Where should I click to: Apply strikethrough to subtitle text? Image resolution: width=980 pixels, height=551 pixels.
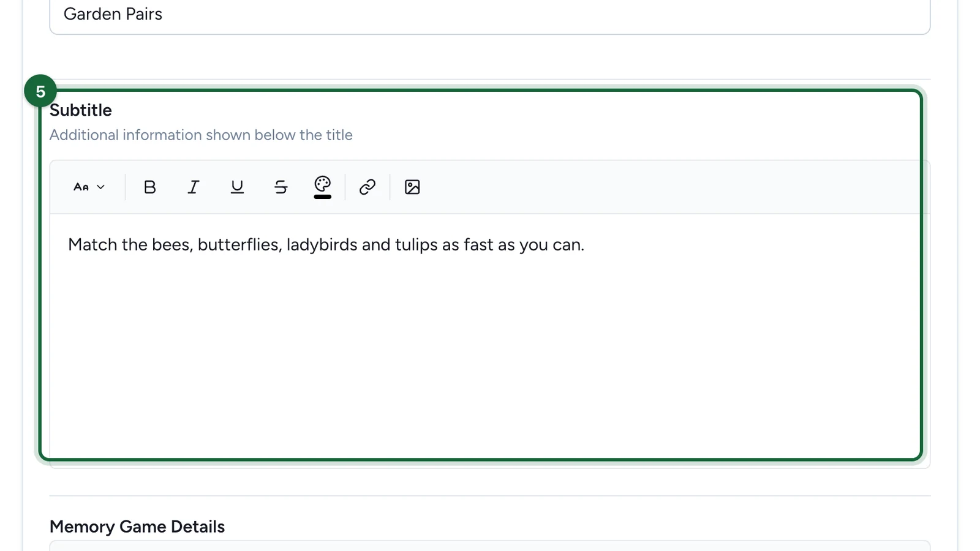[x=281, y=187]
